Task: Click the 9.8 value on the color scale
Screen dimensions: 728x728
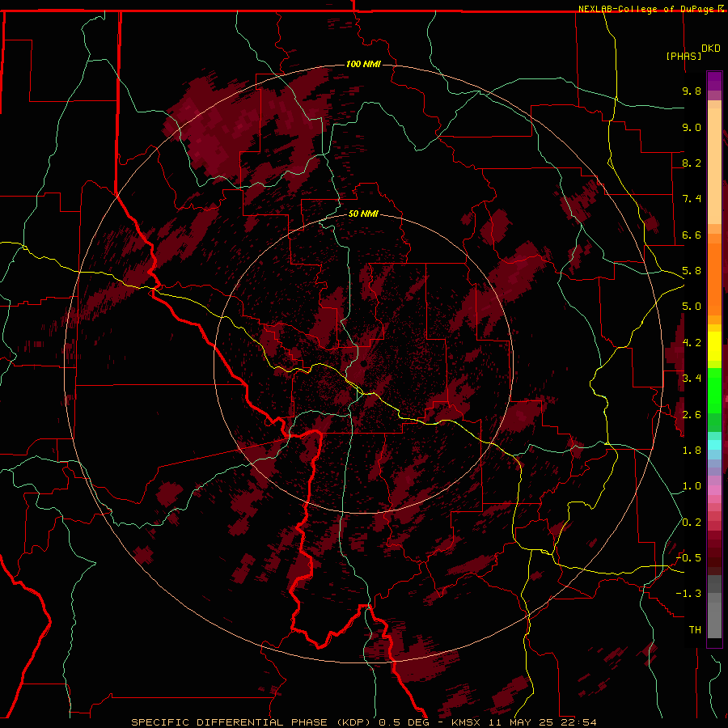Action: [692, 91]
